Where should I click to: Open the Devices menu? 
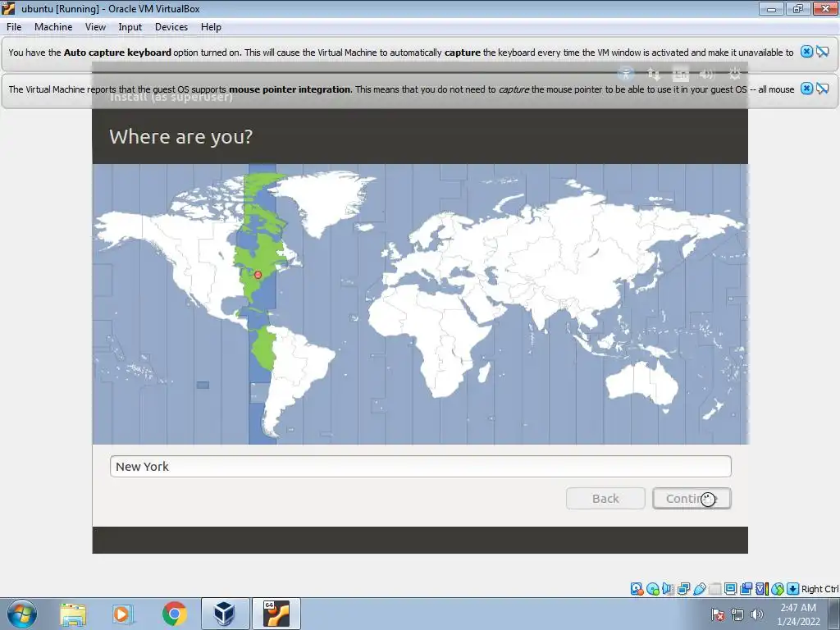(x=171, y=27)
